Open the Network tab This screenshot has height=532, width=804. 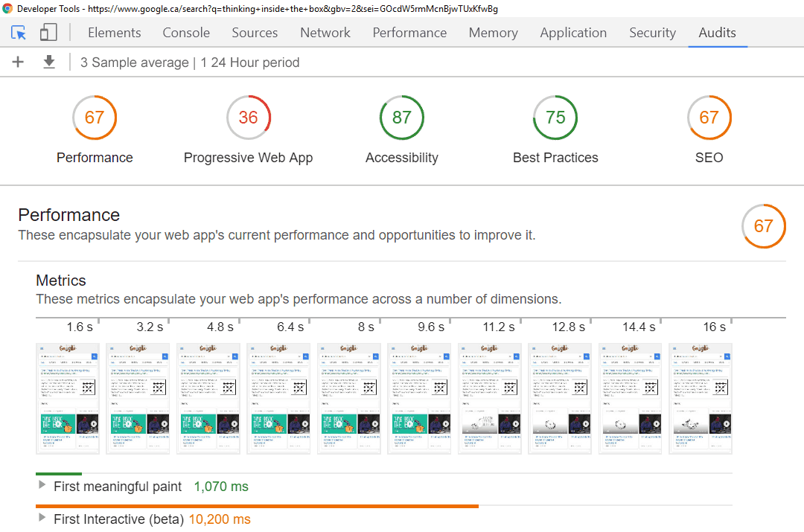(325, 33)
